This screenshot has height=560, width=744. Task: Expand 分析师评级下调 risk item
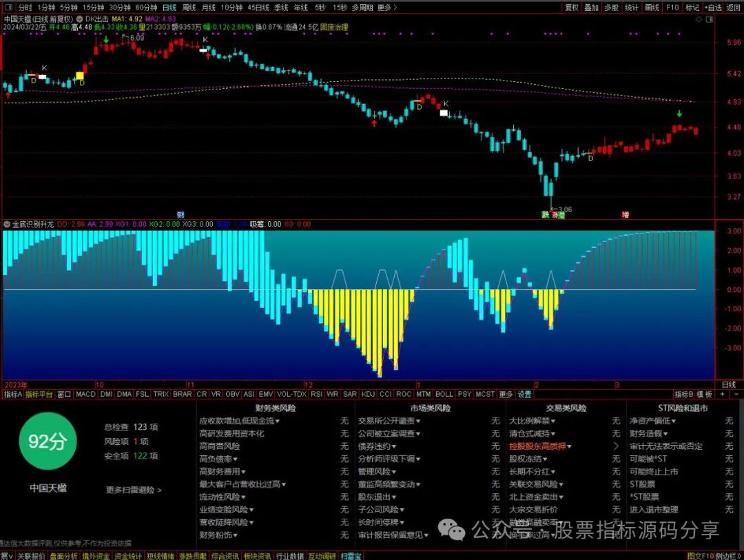(x=389, y=459)
